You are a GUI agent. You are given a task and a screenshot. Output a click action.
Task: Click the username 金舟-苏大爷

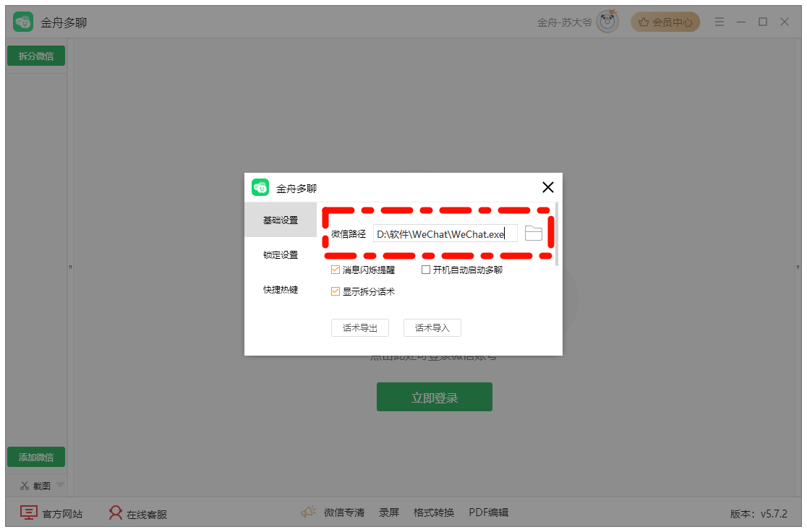(565, 22)
